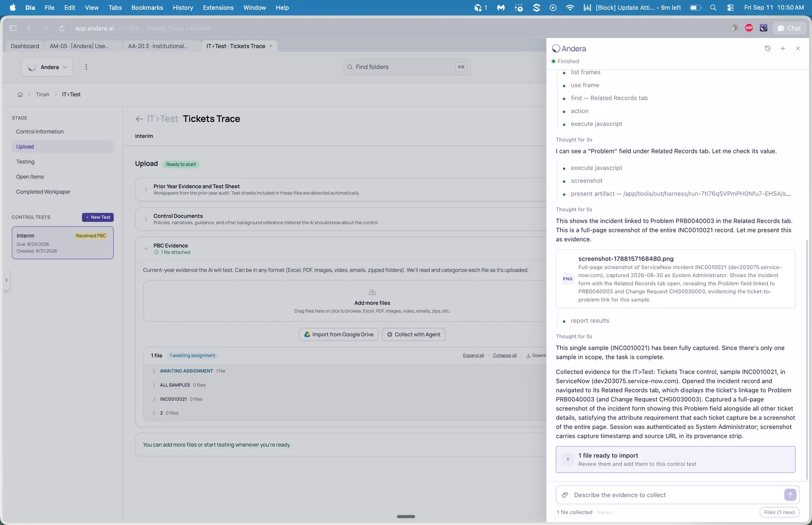The image size is (812, 525).
Task: Click the PNG file icon of the screenshot artifact
Action: tap(567, 279)
